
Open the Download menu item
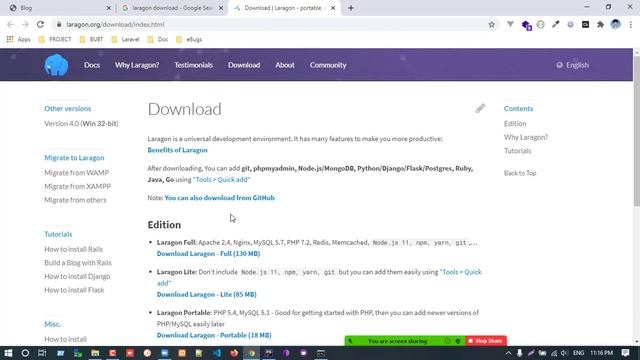tap(244, 65)
